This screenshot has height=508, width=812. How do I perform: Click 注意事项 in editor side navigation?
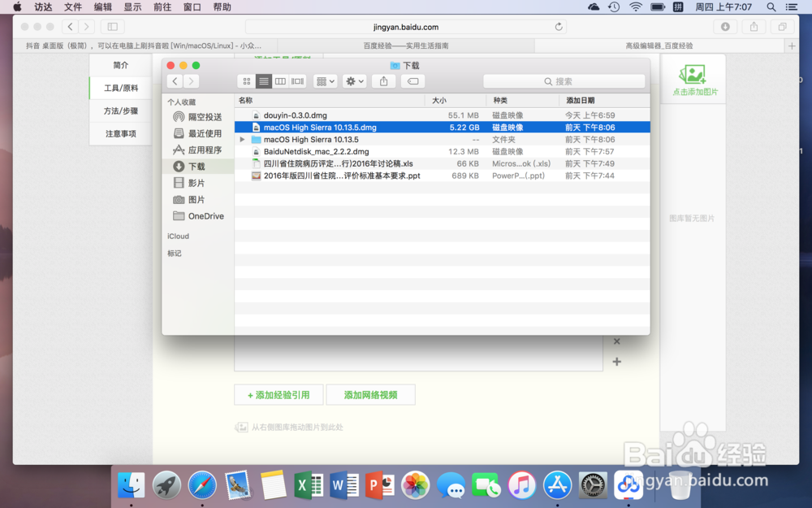click(x=121, y=134)
